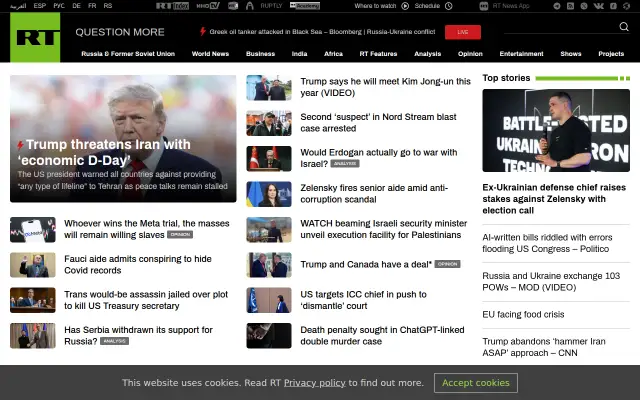Viewport: 640px width, 400px height.
Task: Click the red lightning breaking-news icon
Action: 202,31
